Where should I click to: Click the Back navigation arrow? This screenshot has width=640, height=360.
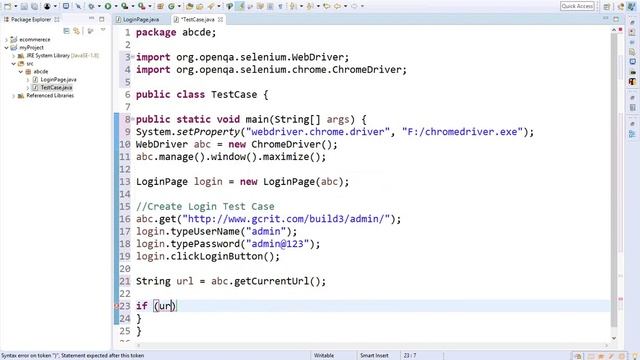[x=337, y=6]
